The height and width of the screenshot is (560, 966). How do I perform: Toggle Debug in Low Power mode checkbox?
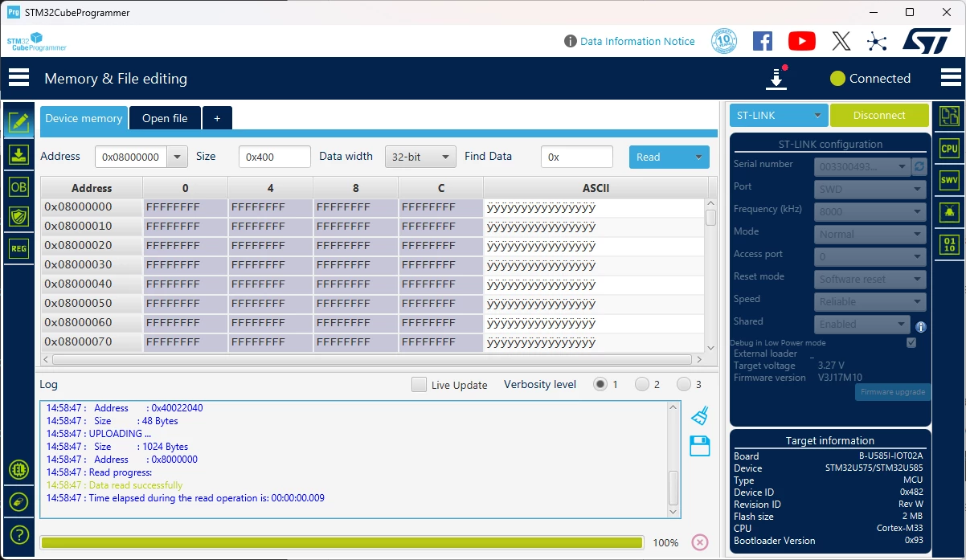pos(911,342)
